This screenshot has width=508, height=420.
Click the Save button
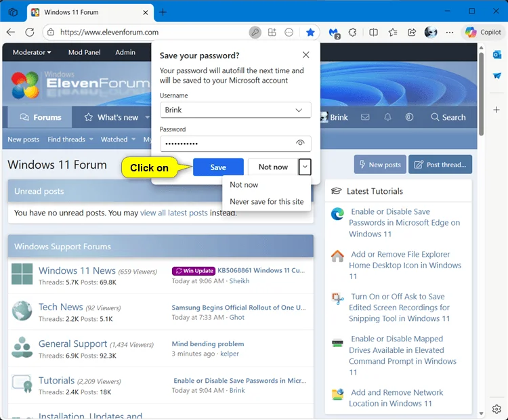point(218,167)
